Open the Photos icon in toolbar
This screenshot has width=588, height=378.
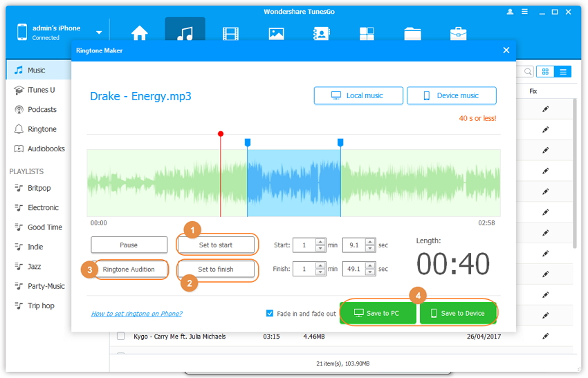click(277, 33)
